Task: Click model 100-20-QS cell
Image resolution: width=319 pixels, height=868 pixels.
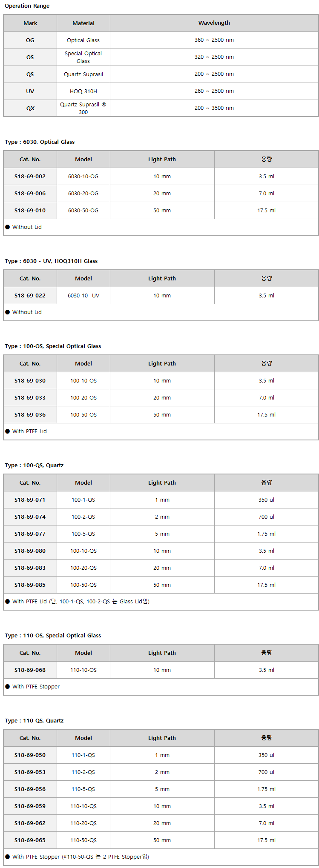Action: click(x=83, y=568)
